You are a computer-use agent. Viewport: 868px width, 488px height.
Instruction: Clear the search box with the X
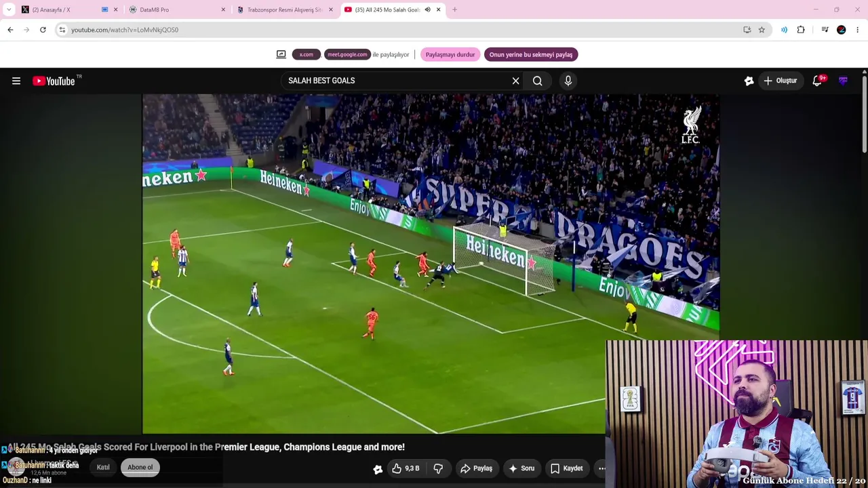point(515,81)
